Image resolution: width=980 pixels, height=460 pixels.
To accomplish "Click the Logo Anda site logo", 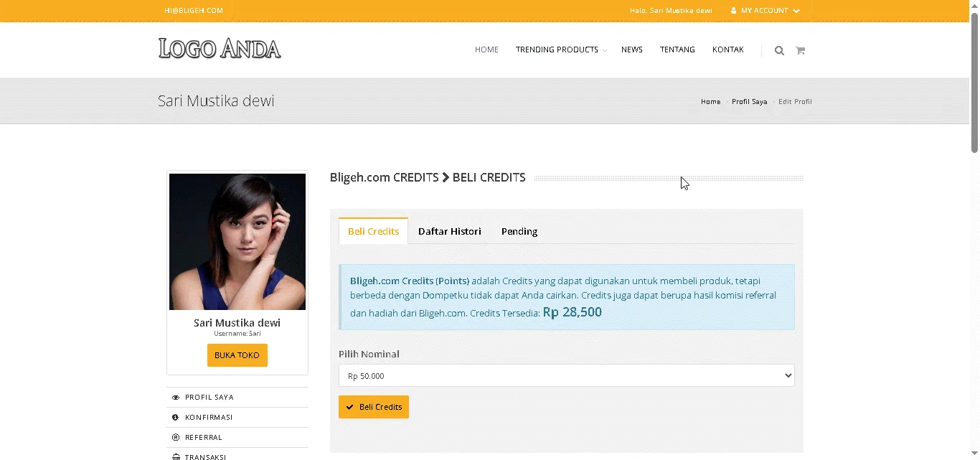I will 220,49.
